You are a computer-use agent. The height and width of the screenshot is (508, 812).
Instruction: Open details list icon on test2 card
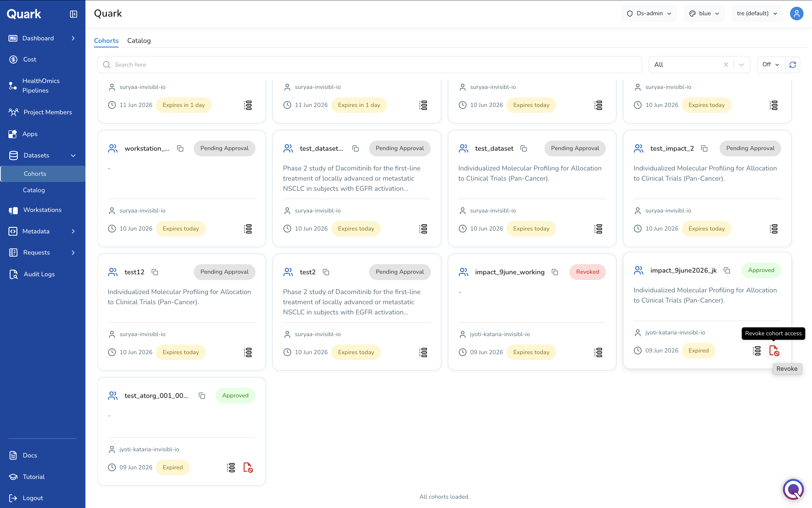(x=423, y=352)
